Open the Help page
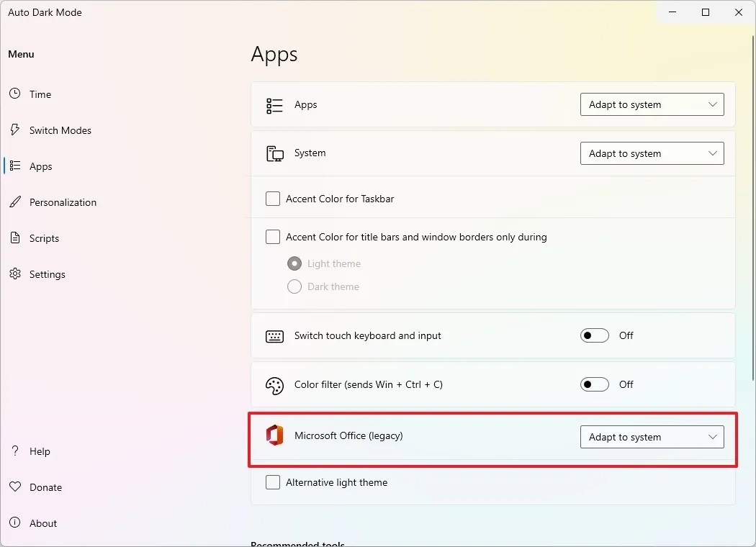 click(x=40, y=451)
